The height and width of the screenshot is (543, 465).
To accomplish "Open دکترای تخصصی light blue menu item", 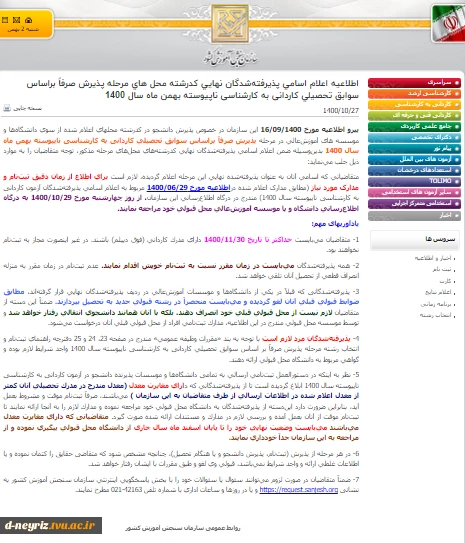I will [x=414, y=138].
